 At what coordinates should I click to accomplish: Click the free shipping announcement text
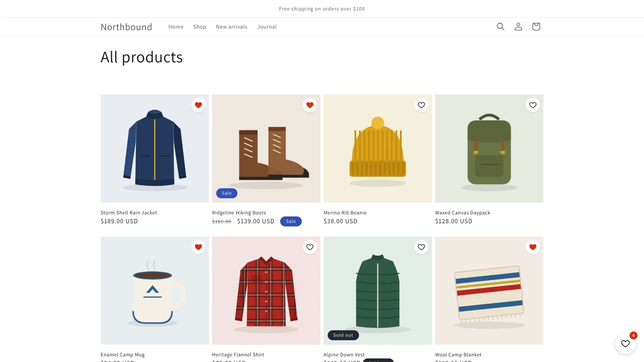(x=322, y=9)
